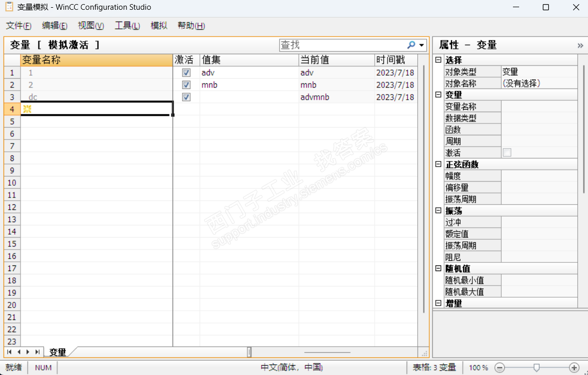Screen dimensions: 588x375
Task: Click the 周期 property value field
Action: (x=539, y=141)
